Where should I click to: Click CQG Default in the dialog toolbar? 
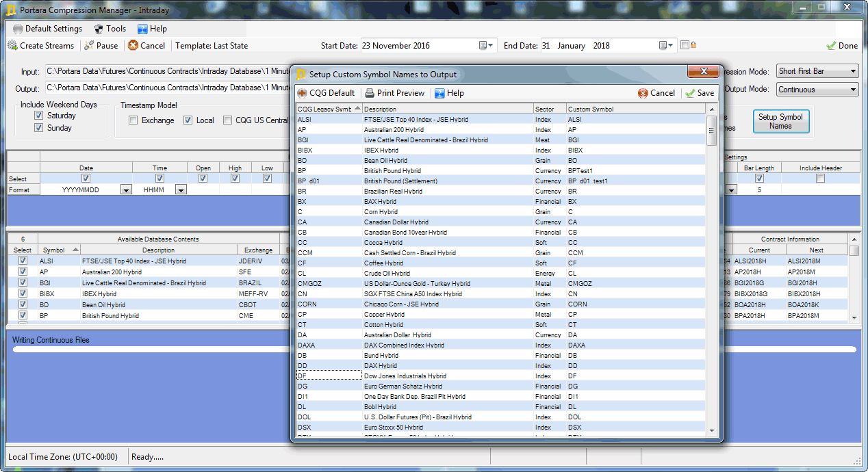[326, 93]
